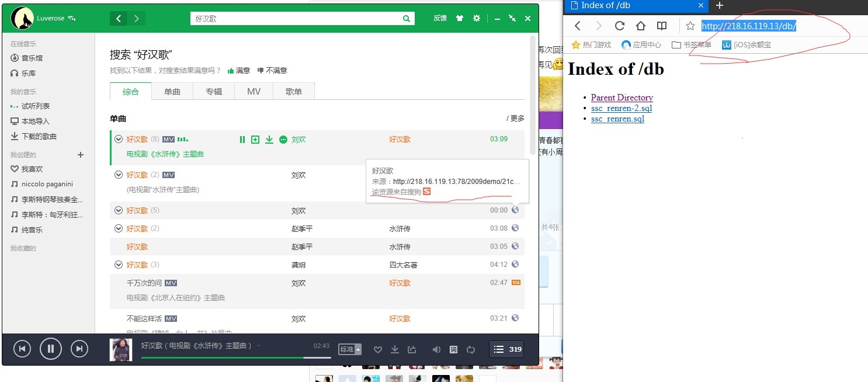Click the browser home icon
This screenshot has width=868, height=382.
coord(641,26)
